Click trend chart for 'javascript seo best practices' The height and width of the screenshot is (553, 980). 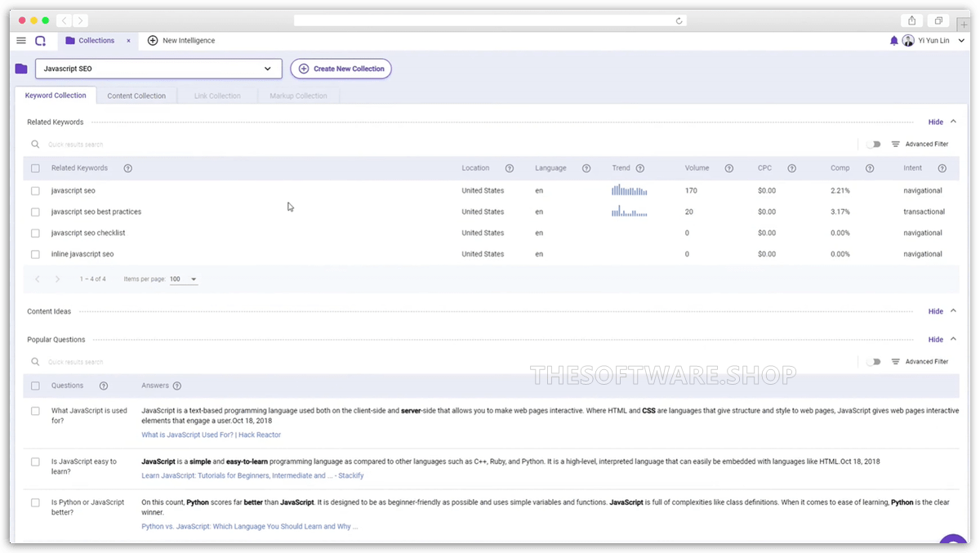coord(629,212)
